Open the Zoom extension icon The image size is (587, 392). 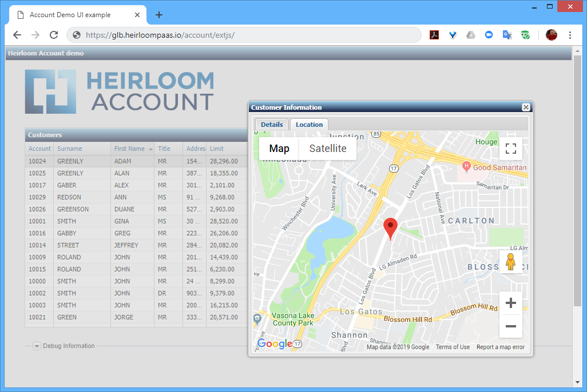pos(489,35)
